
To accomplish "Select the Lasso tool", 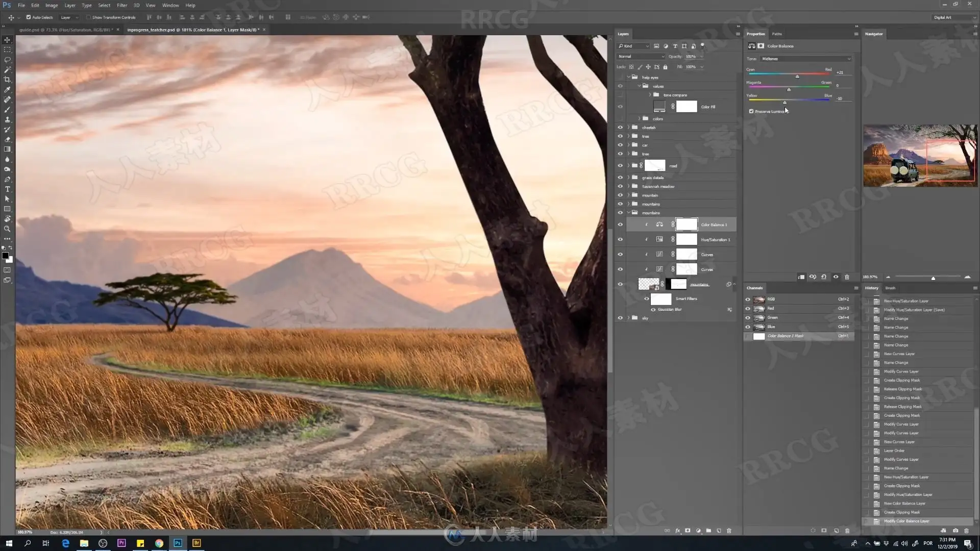I will (7, 60).
